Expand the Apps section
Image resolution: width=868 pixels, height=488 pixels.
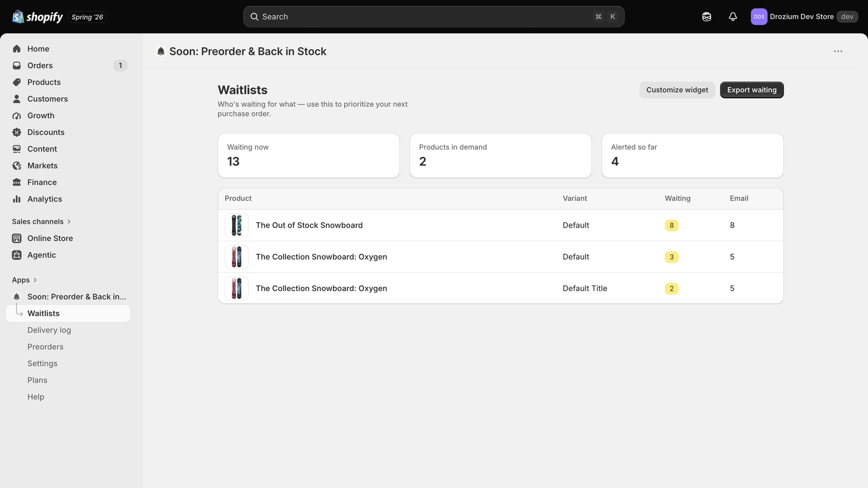click(24, 280)
